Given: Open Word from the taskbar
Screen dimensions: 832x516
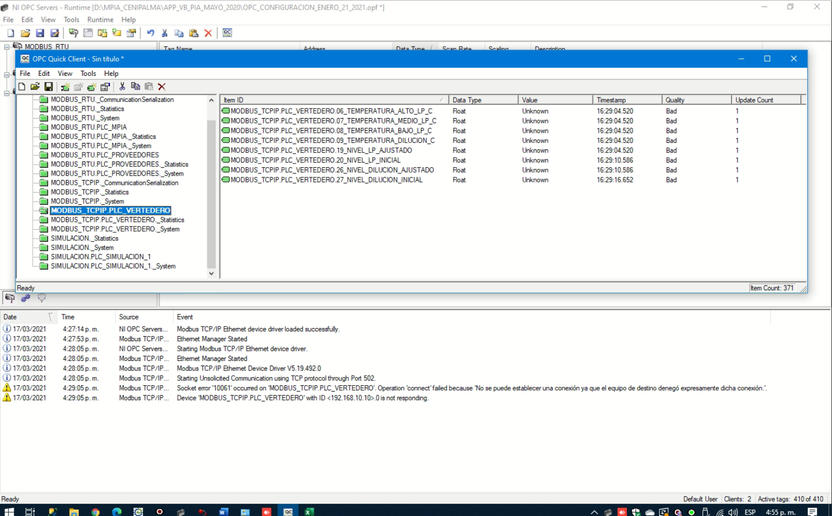Looking at the screenshot, I should (x=223, y=511).
